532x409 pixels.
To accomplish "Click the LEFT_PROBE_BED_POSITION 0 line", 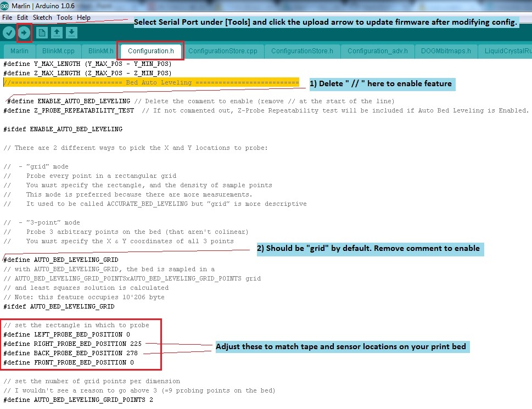I will 67,334.
